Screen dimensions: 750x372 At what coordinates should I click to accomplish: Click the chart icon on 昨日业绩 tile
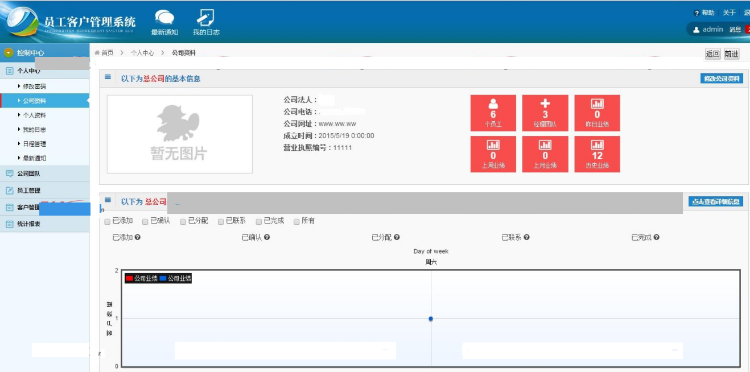597,104
